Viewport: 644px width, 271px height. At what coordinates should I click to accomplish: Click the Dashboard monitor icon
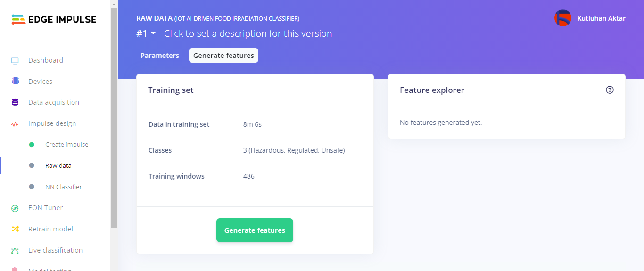(15, 61)
